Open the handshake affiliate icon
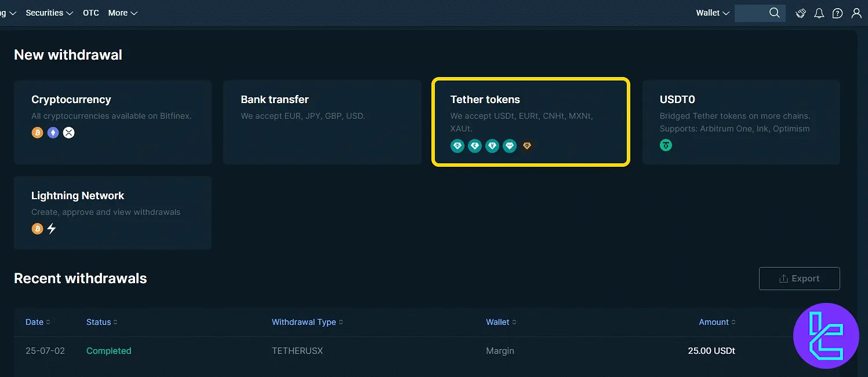This screenshot has width=868, height=377. [x=801, y=13]
